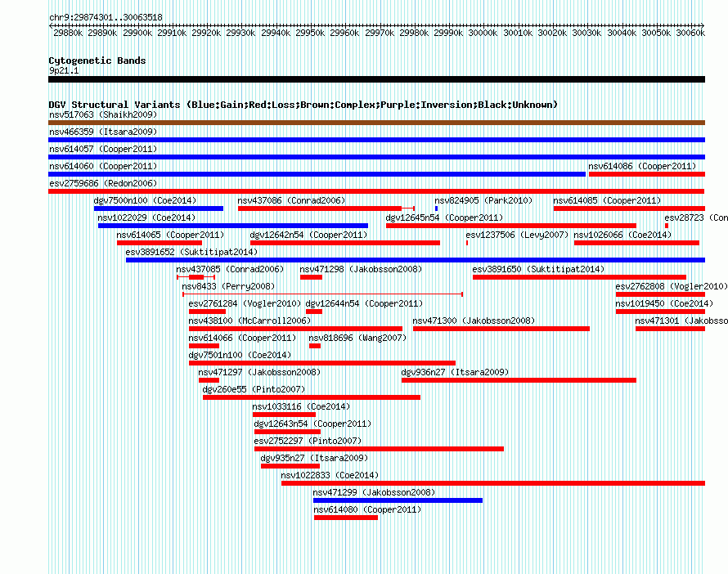Image resolution: width=728 pixels, height=574 pixels.
Task: Select esv2762808 (Vogler2010) label
Action: (x=672, y=286)
